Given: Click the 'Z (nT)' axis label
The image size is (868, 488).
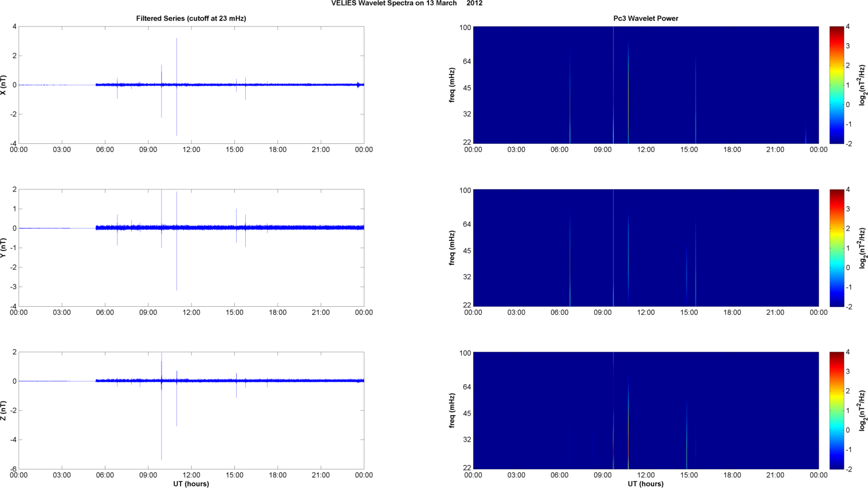Looking at the screenshot, I should click(4, 411).
